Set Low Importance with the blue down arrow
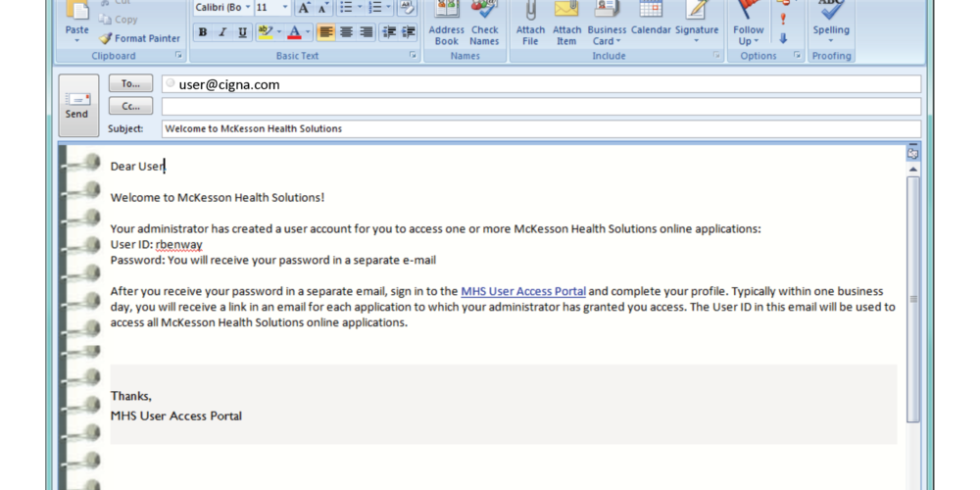The height and width of the screenshot is (490, 980). [783, 38]
